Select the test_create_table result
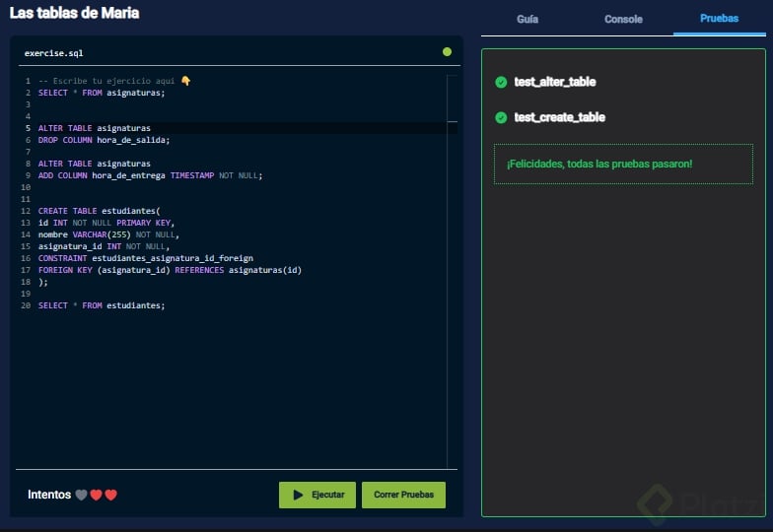Image resolution: width=773 pixels, height=532 pixels. pyautogui.click(x=560, y=117)
